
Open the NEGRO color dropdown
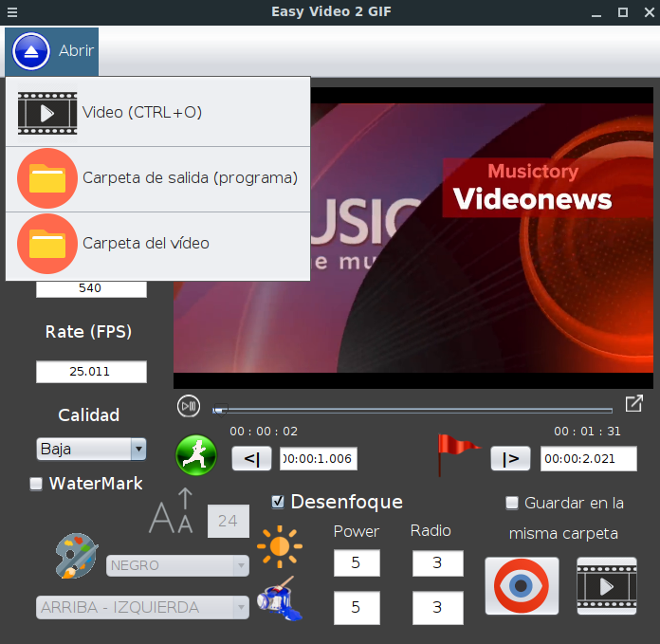(x=177, y=565)
